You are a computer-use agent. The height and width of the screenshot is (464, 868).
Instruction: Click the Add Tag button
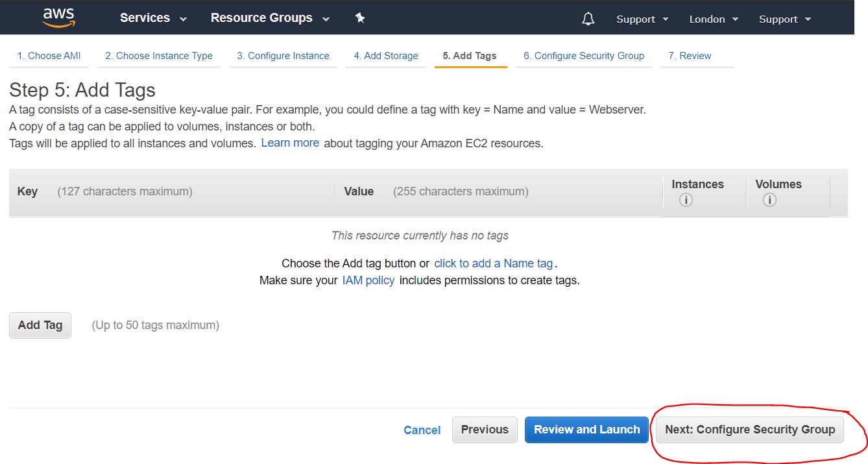coord(40,325)
